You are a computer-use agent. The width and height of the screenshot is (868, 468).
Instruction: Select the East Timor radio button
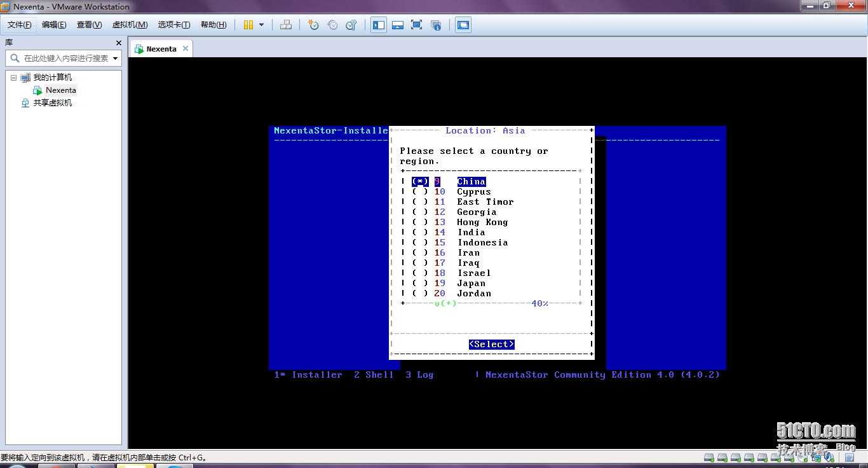[x=420, y=202]
